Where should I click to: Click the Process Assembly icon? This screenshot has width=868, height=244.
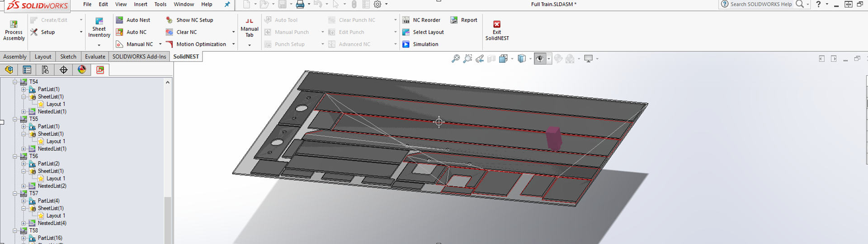point(14,24)
